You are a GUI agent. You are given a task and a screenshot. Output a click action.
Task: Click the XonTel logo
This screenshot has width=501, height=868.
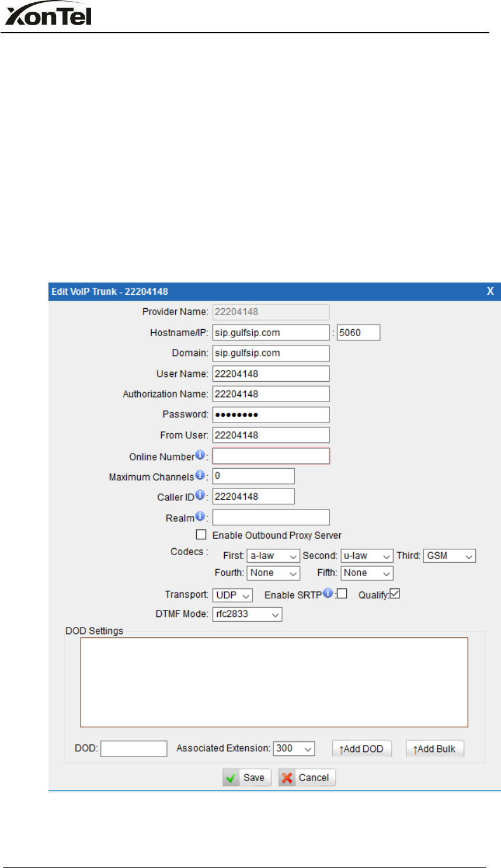pos(48,14)
